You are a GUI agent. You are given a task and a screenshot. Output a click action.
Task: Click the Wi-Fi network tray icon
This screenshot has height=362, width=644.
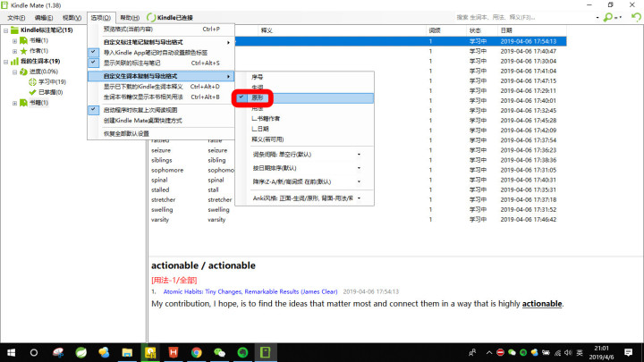pos(557,352)
